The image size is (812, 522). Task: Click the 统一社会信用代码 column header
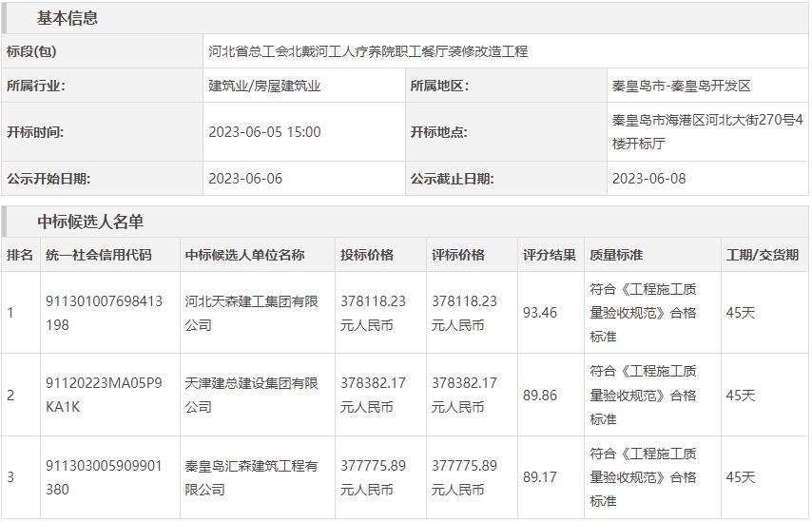point(98,255)
